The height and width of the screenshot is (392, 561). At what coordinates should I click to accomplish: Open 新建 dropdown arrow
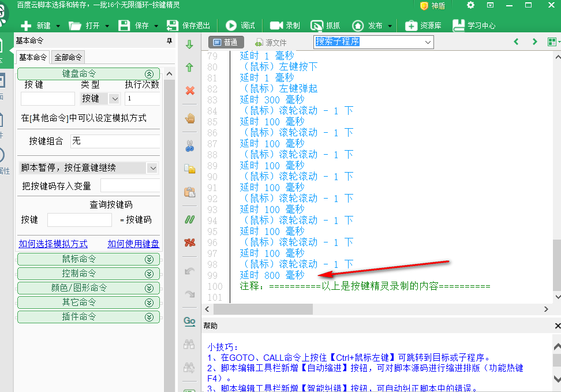(58, 26)
